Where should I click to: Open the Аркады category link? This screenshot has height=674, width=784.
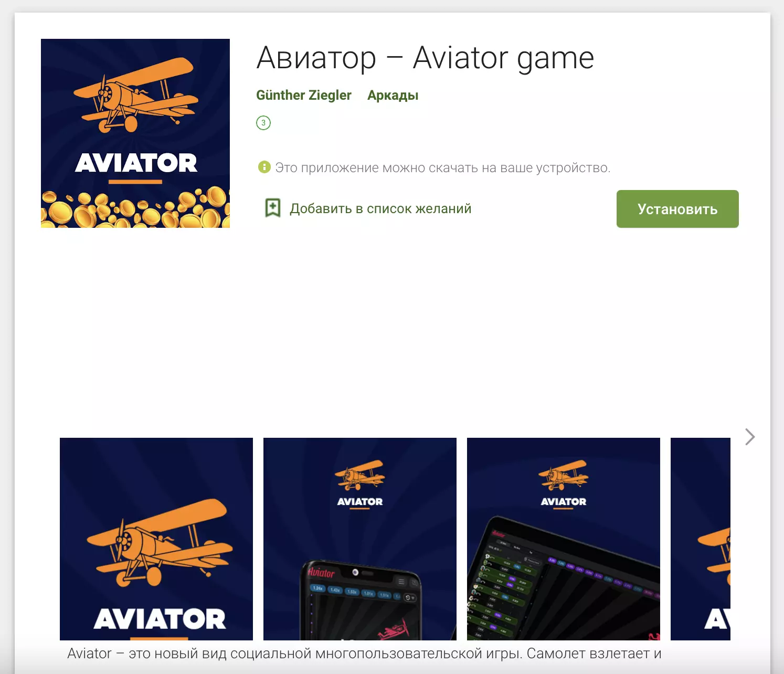tap(393, 96)
